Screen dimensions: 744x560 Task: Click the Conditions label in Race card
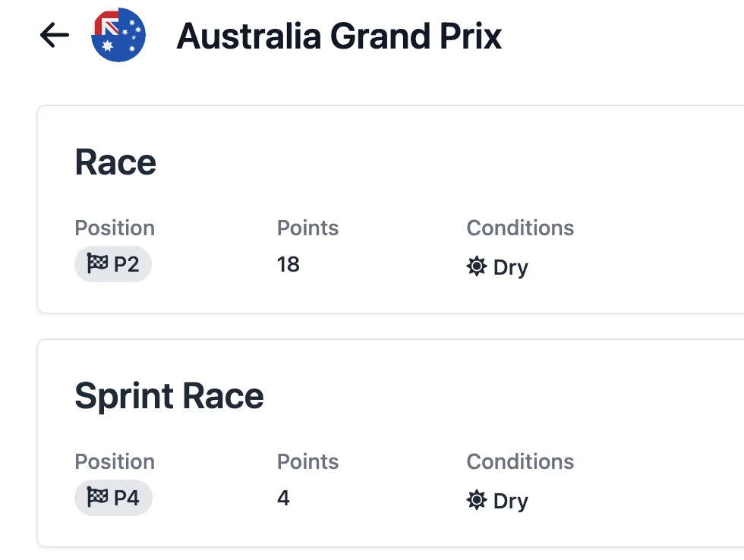pos(520,228)
